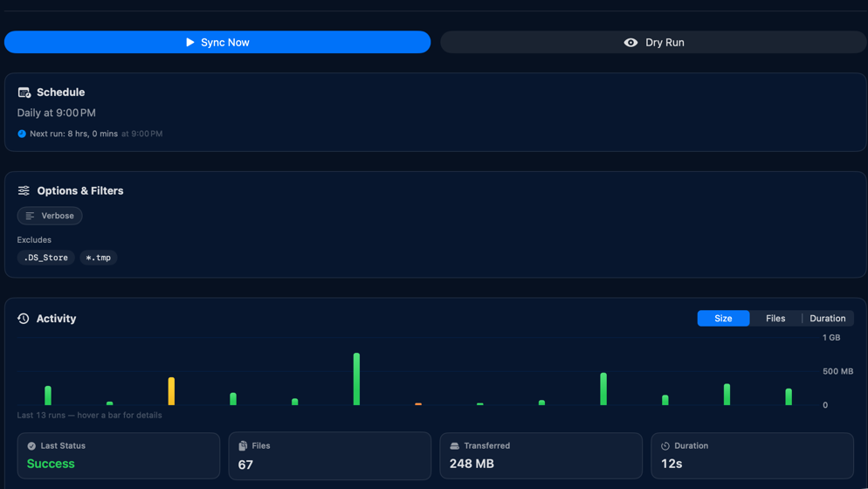Click the 248 MB transferred value
Image resolution: width=868 pixels, height=489 pixels.
coord(472,464)
